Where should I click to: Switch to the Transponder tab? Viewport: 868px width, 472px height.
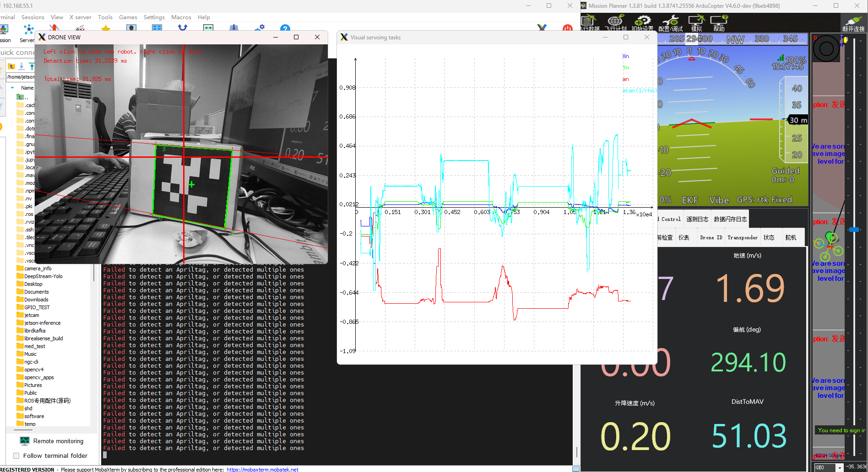743,237
